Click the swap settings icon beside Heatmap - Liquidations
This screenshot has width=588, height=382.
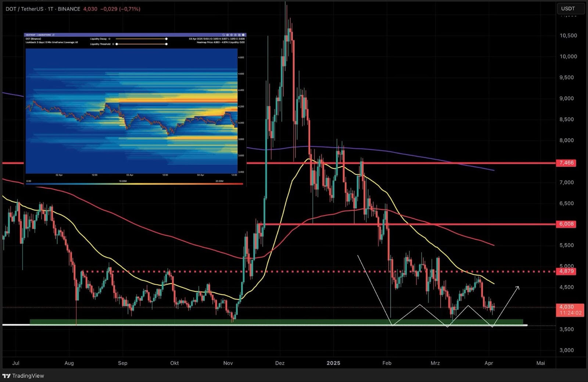tap(54, 35)
